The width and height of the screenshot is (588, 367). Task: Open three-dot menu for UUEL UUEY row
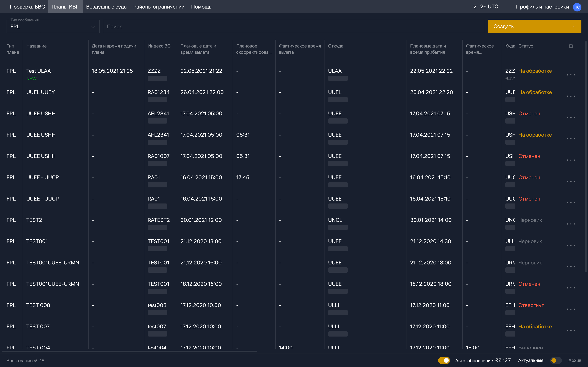[x=571, y=96]
